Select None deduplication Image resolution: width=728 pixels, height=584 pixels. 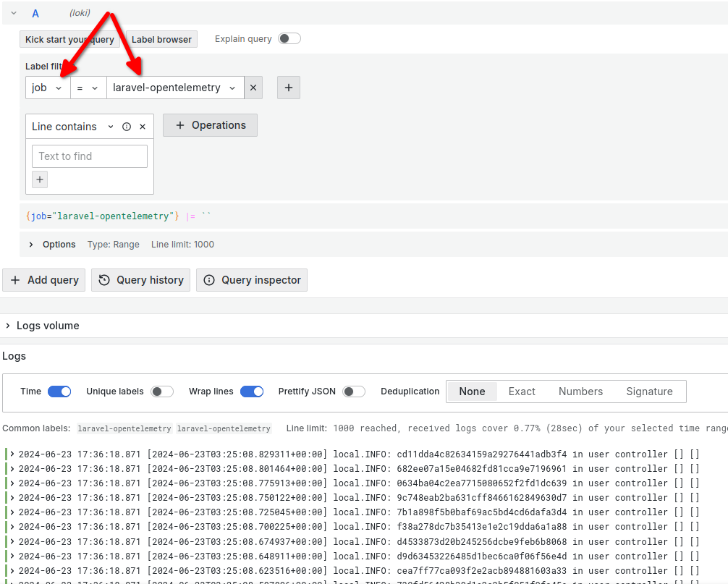point(472,392)
